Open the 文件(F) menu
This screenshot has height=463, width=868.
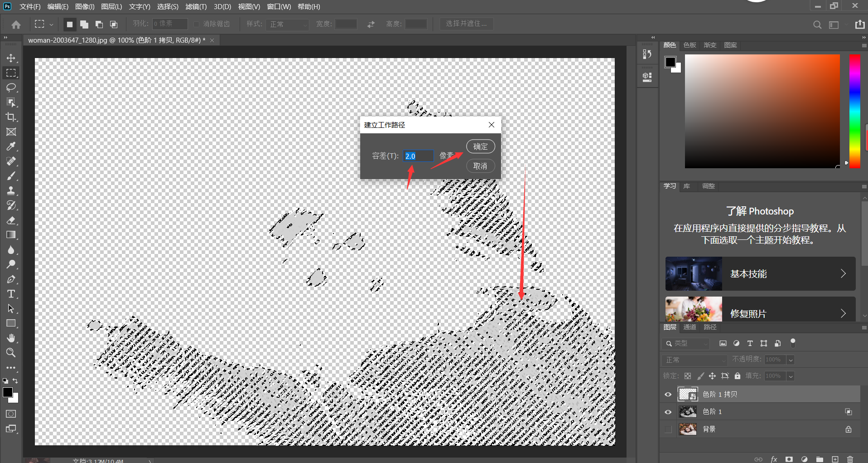30,7
